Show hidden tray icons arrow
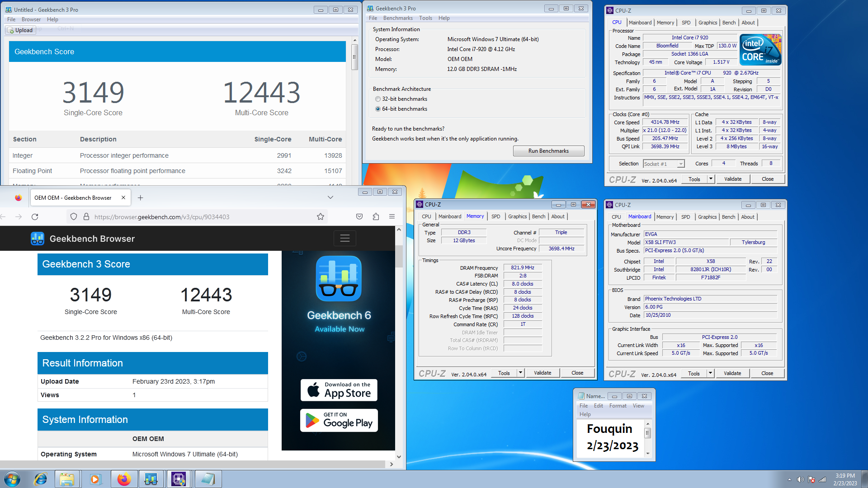The image size is (868, 488). [x=789, y=479]
